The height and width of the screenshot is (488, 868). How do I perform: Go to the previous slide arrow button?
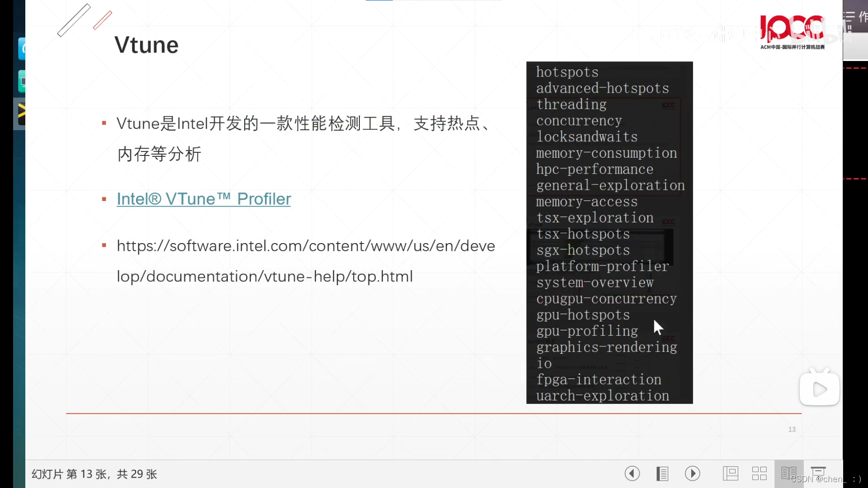632,474
